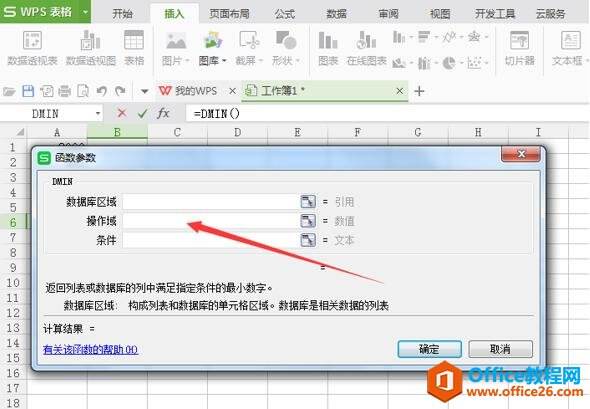This screenshot has width=590, height=409.
Task: Open the 数据 ribbon tab
Action: coord(336,14)
